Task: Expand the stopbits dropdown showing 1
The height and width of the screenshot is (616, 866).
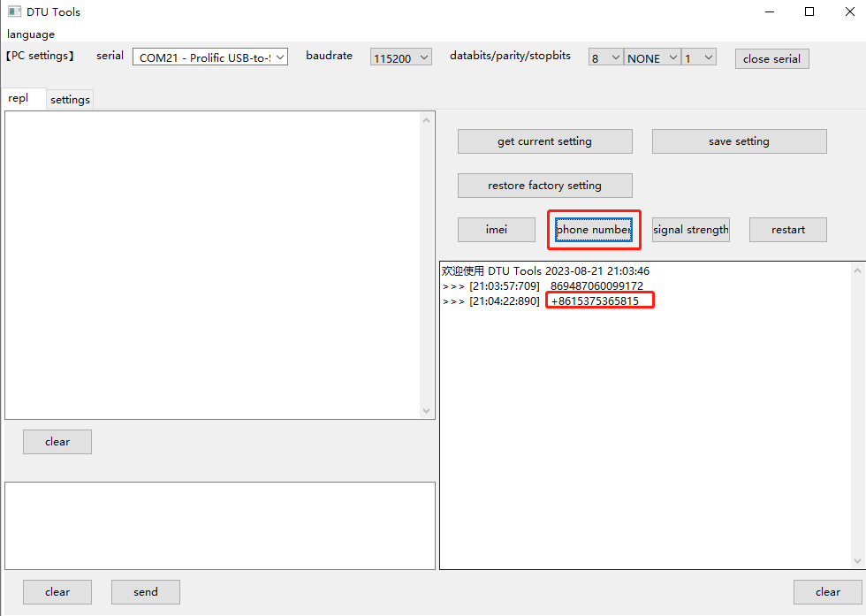Action: (698, 58)
